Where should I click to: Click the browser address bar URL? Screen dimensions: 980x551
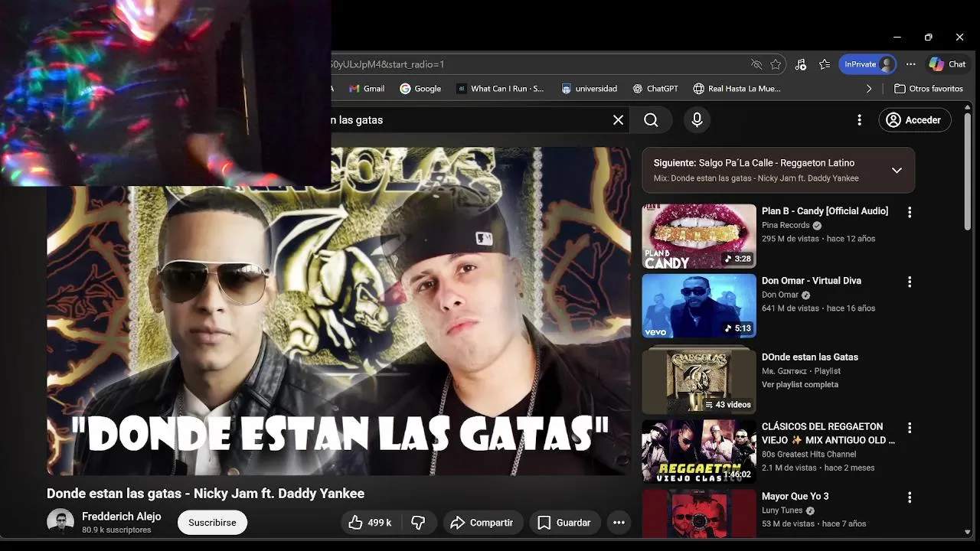click(x=536, y=64)
